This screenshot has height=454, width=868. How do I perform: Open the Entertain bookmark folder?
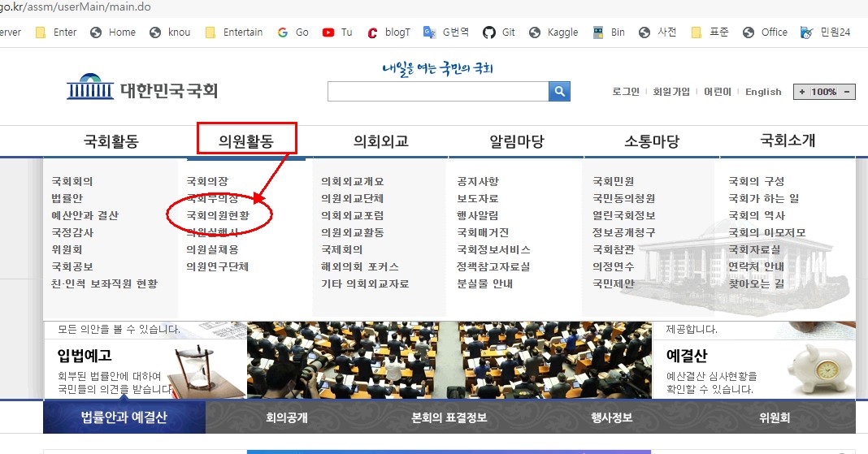pyautogui.click(x=233, y=32)
